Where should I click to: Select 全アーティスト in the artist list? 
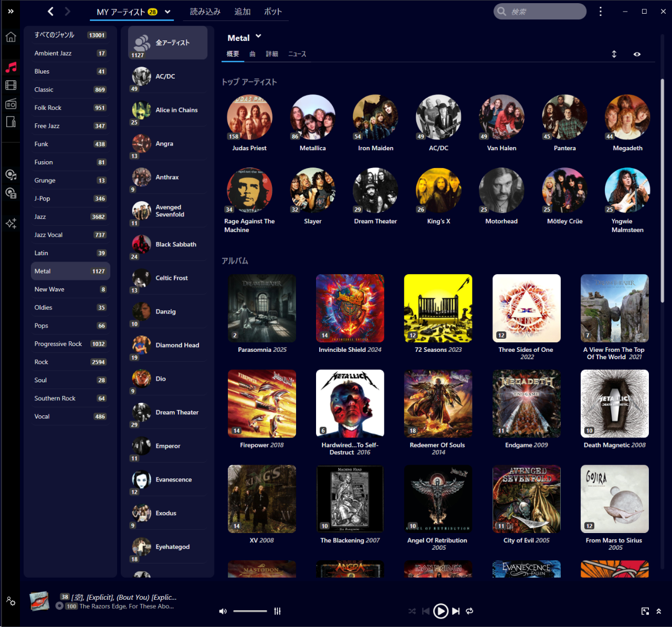point(168,43)
